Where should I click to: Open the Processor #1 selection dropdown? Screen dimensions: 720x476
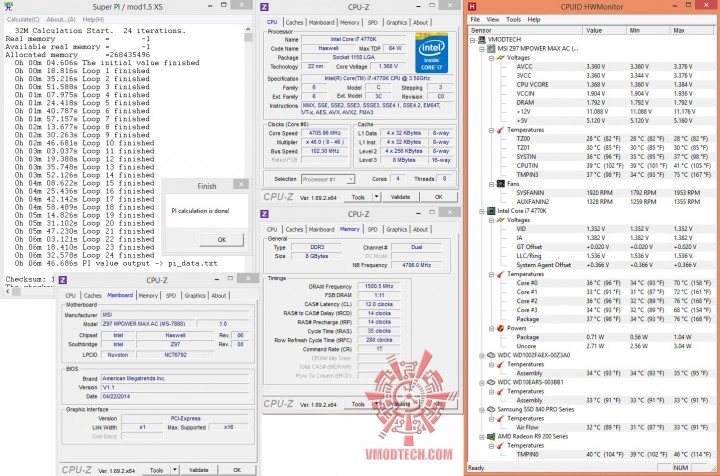point(350,179)
